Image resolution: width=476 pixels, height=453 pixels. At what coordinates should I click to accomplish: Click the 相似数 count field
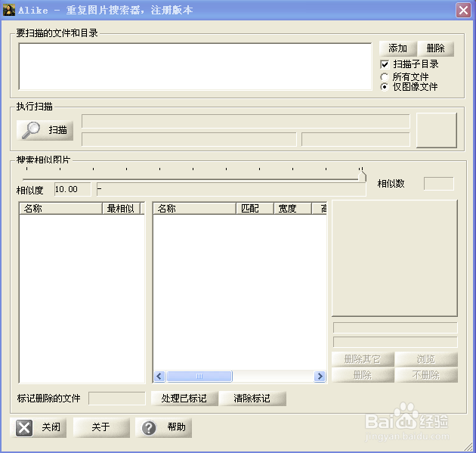[x=439, y=184]
